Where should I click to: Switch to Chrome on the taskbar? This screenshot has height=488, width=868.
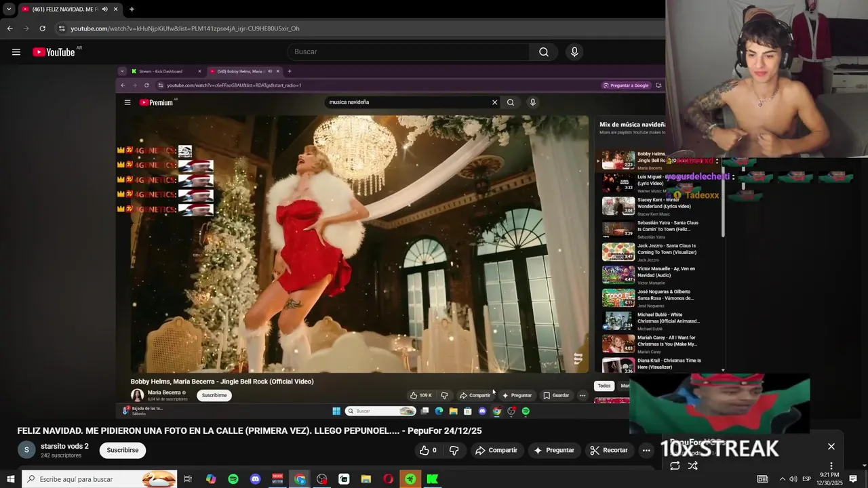pos(300,479)
